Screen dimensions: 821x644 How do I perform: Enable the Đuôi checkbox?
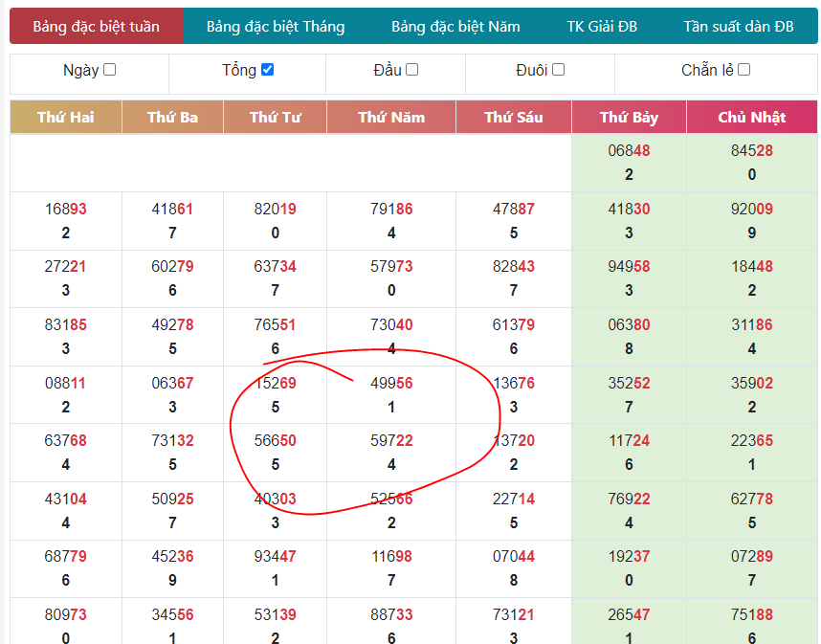558,70
